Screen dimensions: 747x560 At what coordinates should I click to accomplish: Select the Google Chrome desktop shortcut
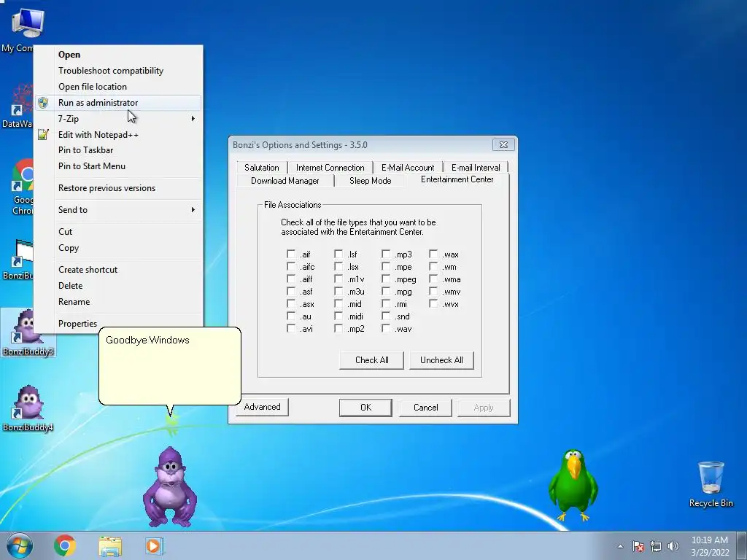pyautogui.click(x=22, y=187)
